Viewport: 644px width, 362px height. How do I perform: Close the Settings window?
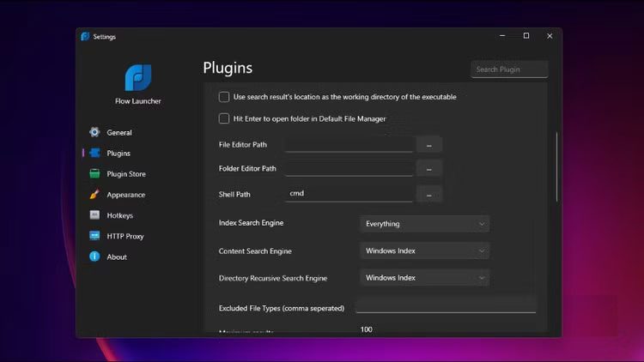click(x=550, y=36)
